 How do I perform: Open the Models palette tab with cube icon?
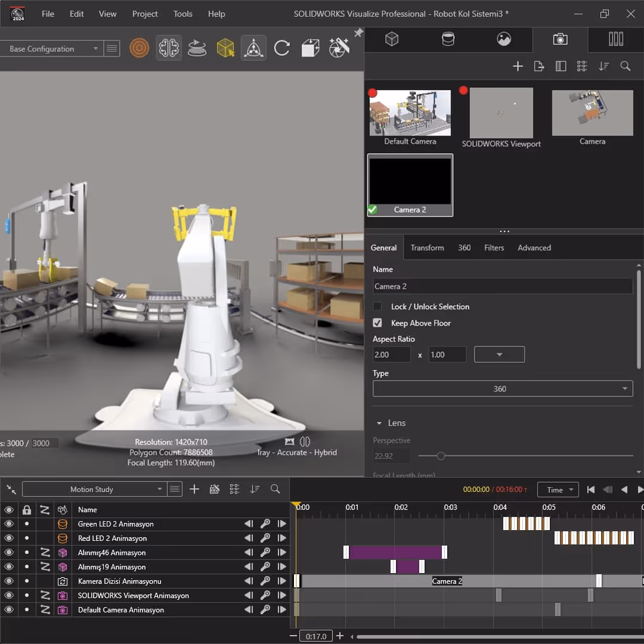click(391, 39)
